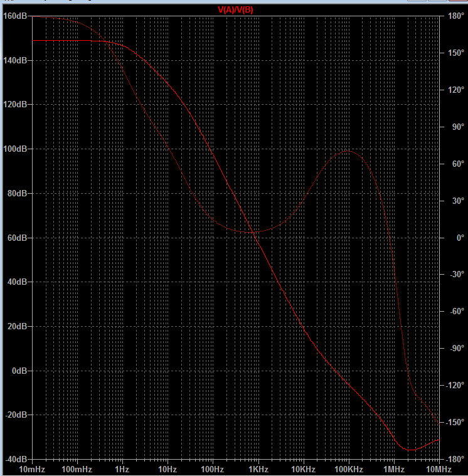
Task: Click the 120dB label on left axis
Action: click(x=15, y=105)
